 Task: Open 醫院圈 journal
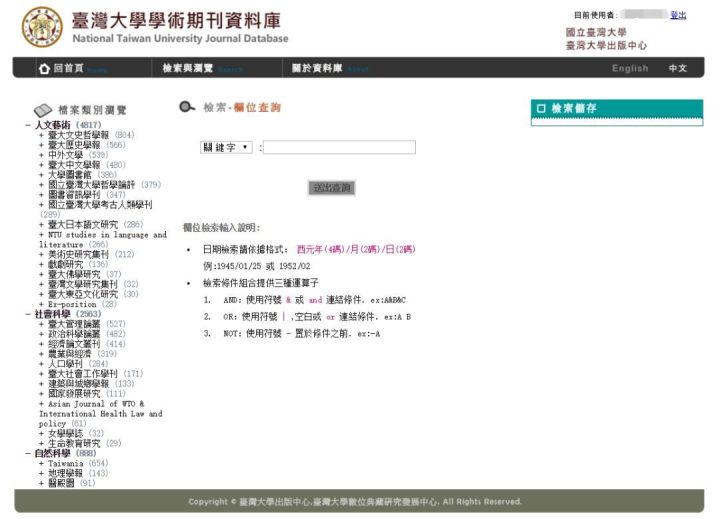tap(61, 483)
